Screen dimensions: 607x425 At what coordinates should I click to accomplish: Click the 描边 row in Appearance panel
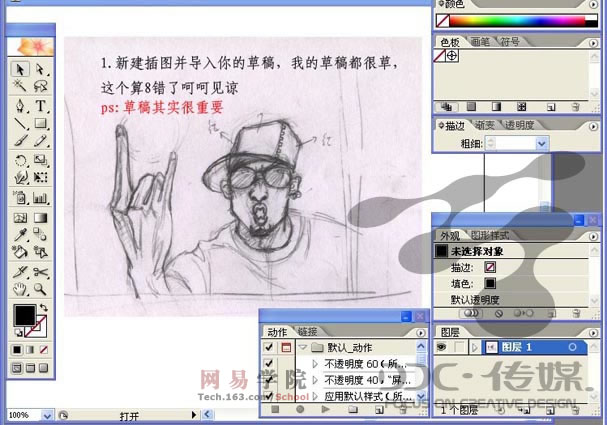pos(511,267)
